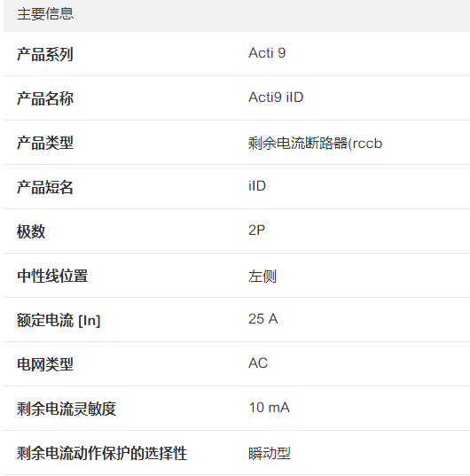Click the 剩余电流断路器(rccb value text
The height and width of the screenshot is (476, 470).
(x=315, y=144)
